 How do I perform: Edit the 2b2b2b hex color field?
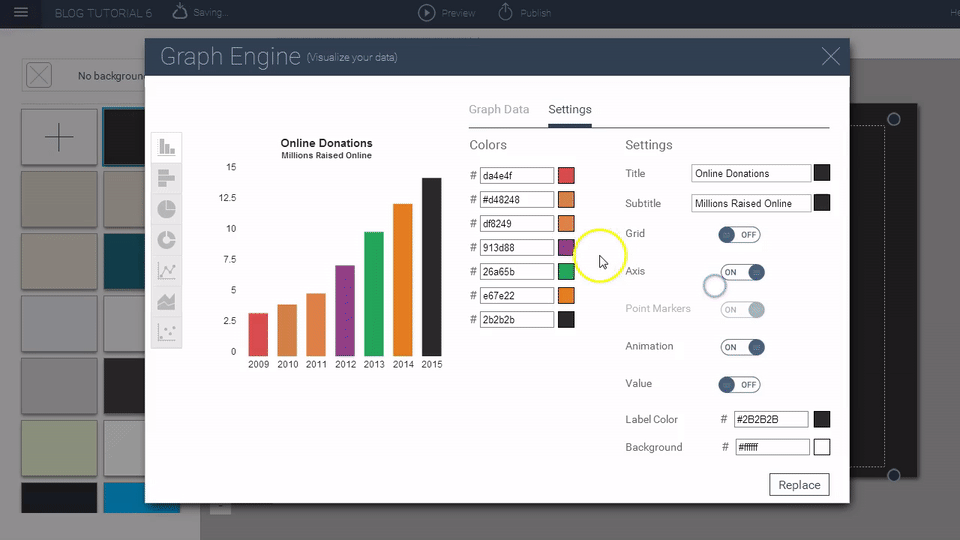[517, 320]
